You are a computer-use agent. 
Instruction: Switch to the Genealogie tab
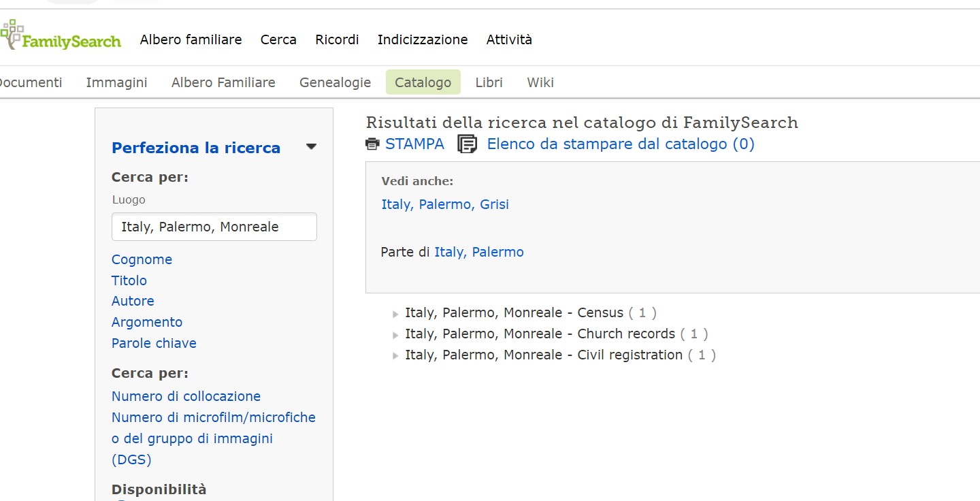pyautogui.click(x=335, y=82)
